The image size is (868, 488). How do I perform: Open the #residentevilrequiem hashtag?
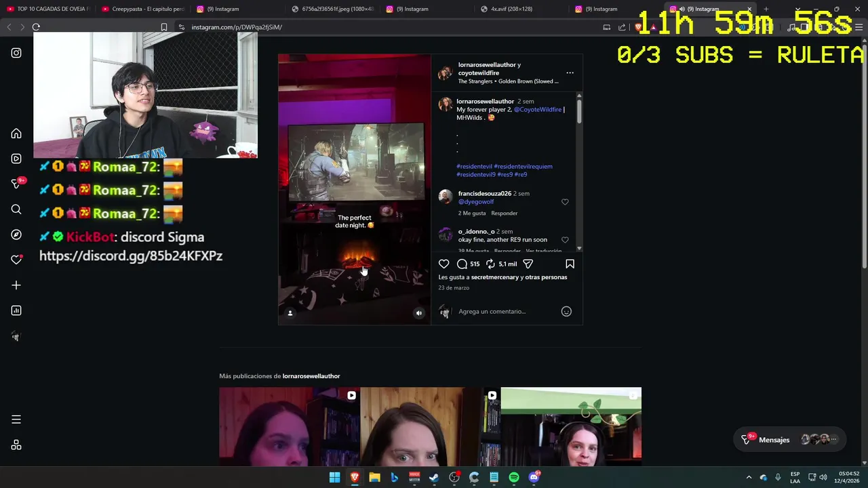pyautogui.click(x=523, y=167)
